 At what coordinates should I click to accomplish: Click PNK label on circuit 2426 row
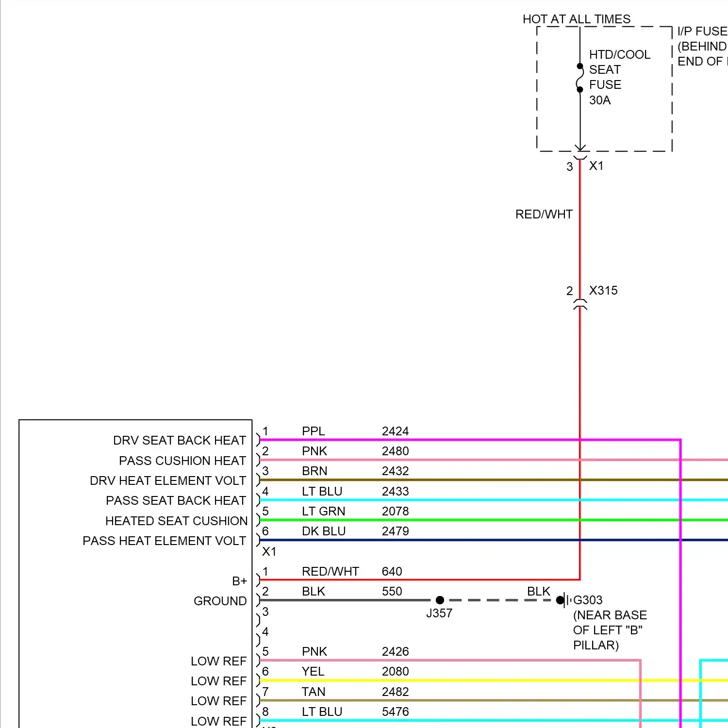[314, 652]
